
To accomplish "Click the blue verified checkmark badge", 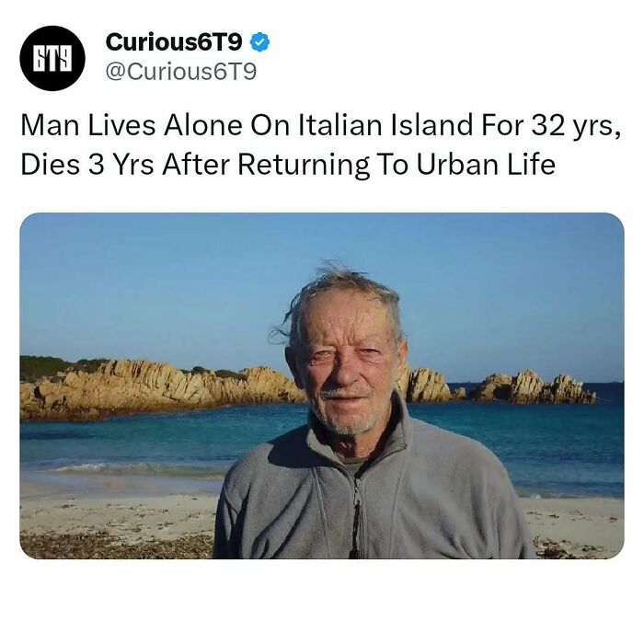I will [x=259, y=42].
